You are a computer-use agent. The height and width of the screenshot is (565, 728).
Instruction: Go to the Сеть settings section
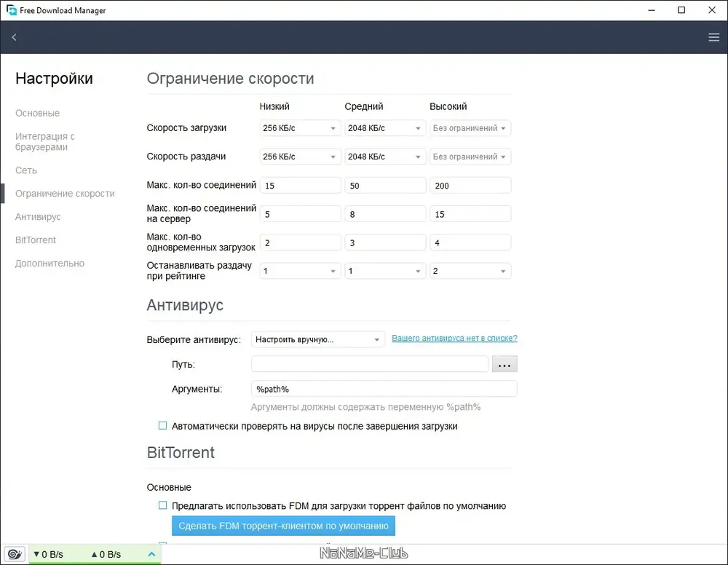(x=26, y=170)
